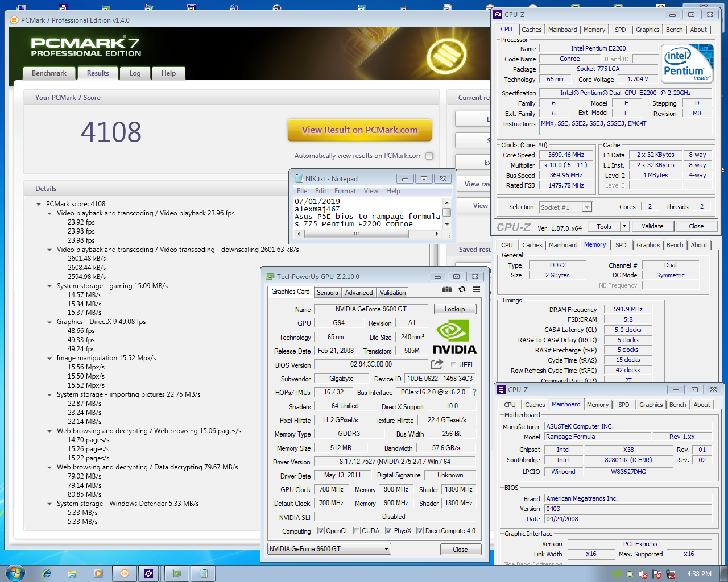728x582 pixels.
Task: Toggle the CUDA checkbox
Action: click(357, 531)
